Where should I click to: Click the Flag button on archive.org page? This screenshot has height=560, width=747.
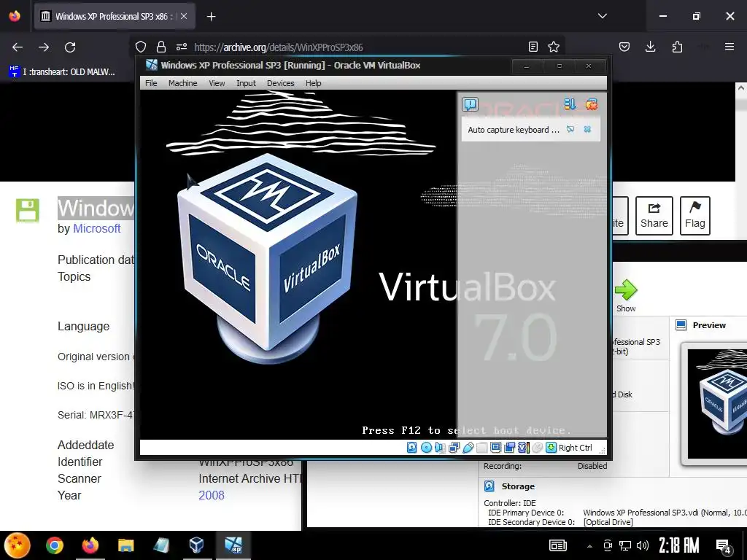coord(695,216)
